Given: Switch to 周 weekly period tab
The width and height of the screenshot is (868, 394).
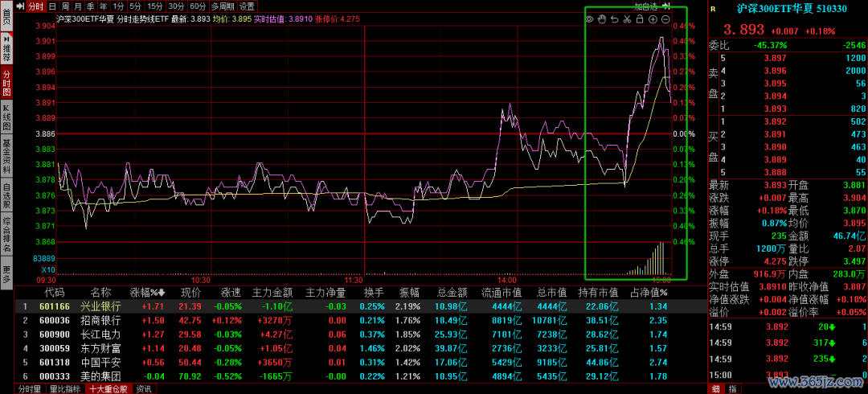Looking at the screenshot, I should click(x=65, y=6).
